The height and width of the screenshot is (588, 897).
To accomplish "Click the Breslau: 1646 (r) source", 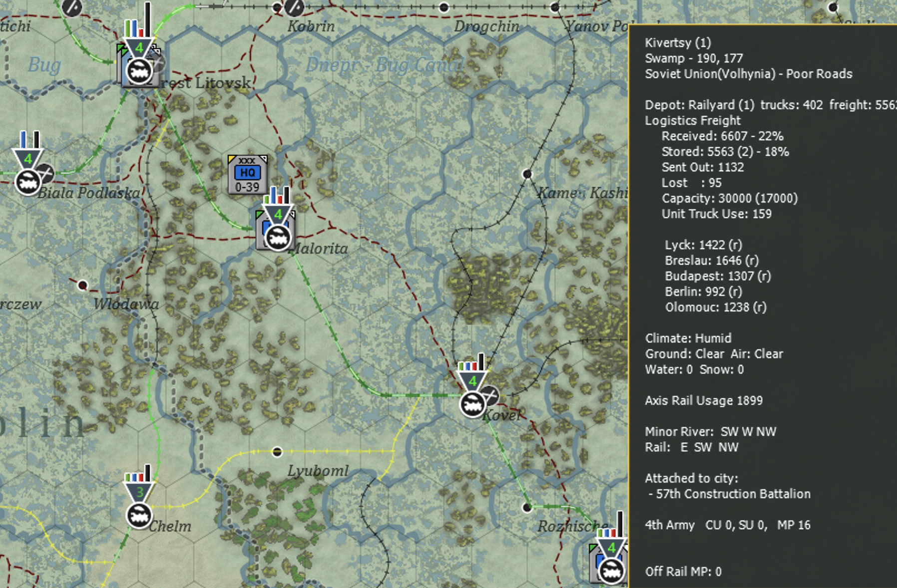I will pyautogui.click(x=712, y=260).
